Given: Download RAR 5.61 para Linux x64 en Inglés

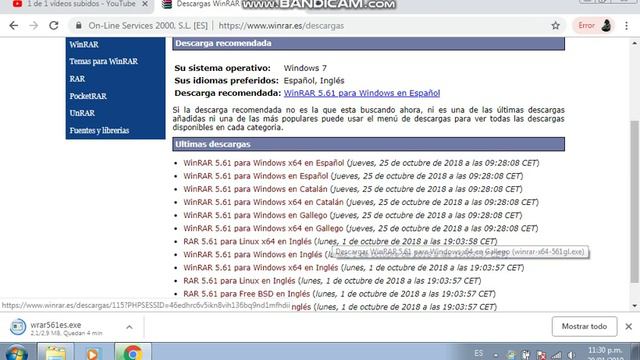Looking at the screenshot, I should click(247, 241).
